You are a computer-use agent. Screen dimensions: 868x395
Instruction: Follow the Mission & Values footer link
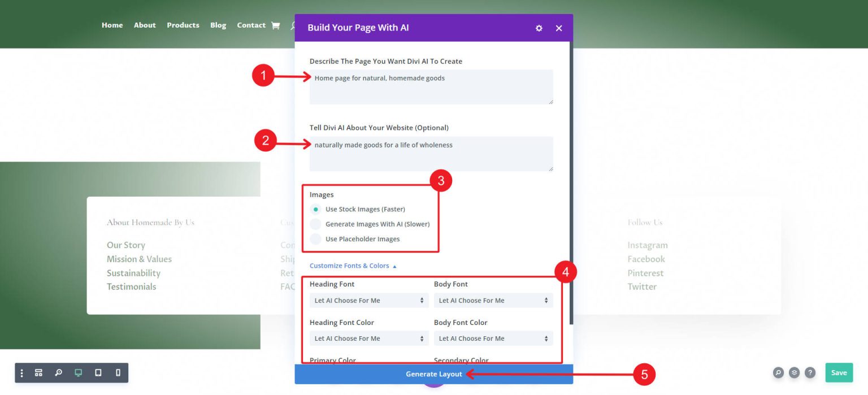click(139, 259)
